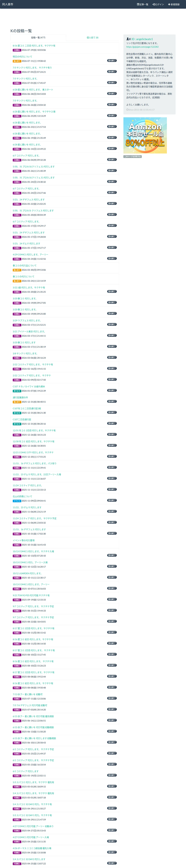
Task: Open post C107 ナカノカイワイ お疲れ様本
Action: pos(29,387)
